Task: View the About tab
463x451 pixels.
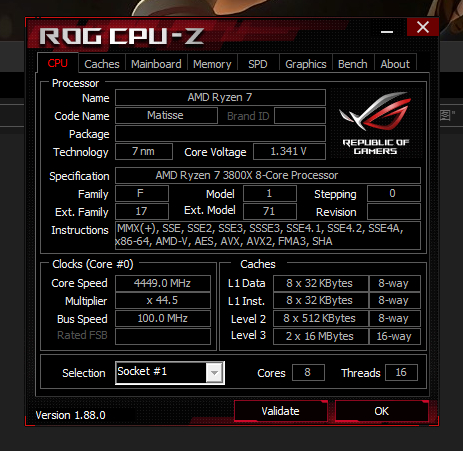Action: 395,64
